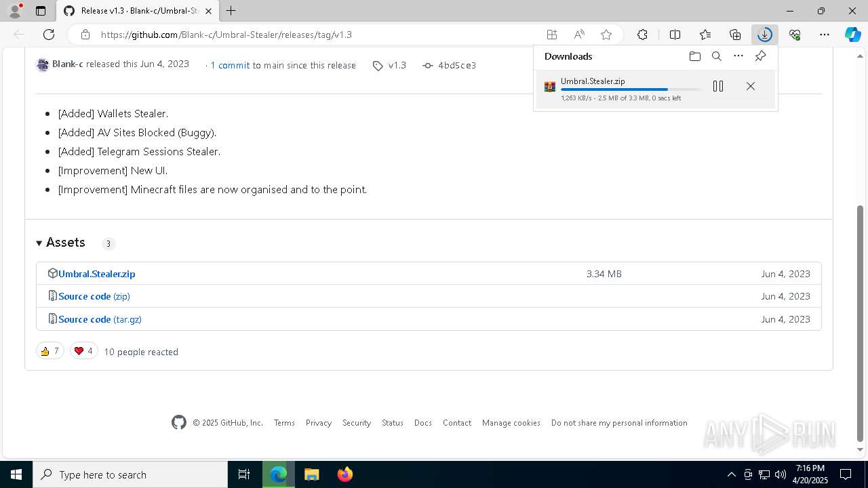This screenshot has height=488, width=868.
Task: Collapse the Assets section
Action: pos(61,243)
